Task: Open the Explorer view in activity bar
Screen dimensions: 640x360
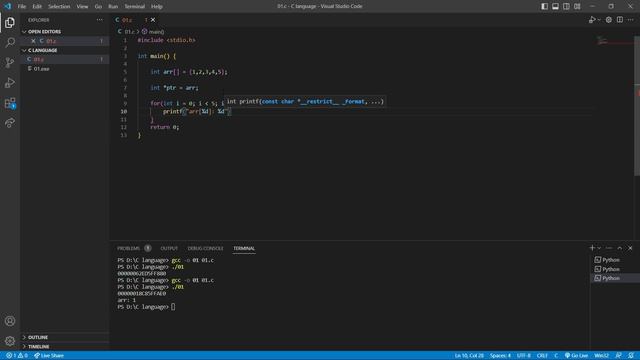Action: click(x=10, y=22)
